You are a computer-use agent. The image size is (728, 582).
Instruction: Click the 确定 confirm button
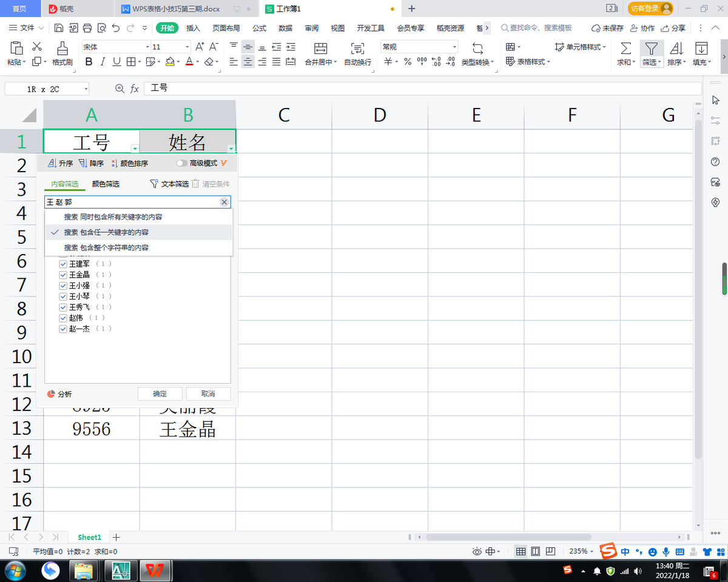(160, 394)
